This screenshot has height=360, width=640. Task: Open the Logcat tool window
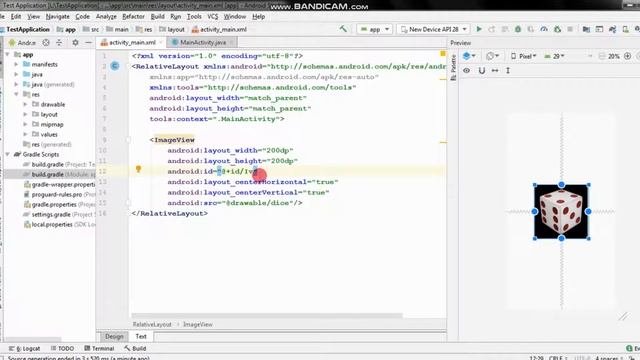[25, 348]
